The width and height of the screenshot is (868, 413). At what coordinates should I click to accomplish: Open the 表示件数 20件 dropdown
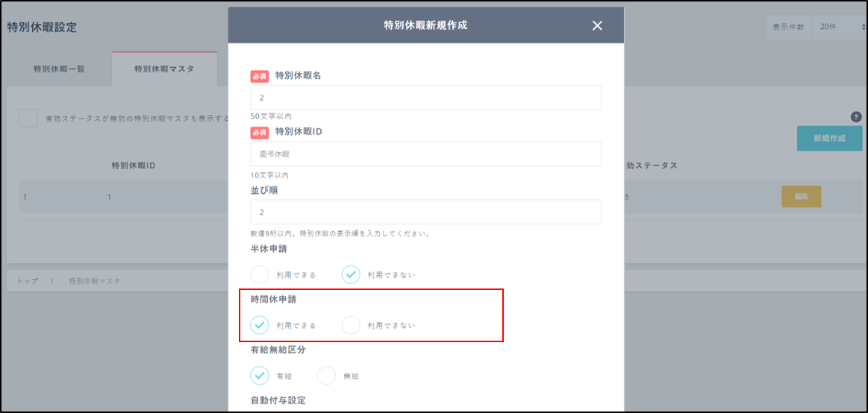coord(839,27)
